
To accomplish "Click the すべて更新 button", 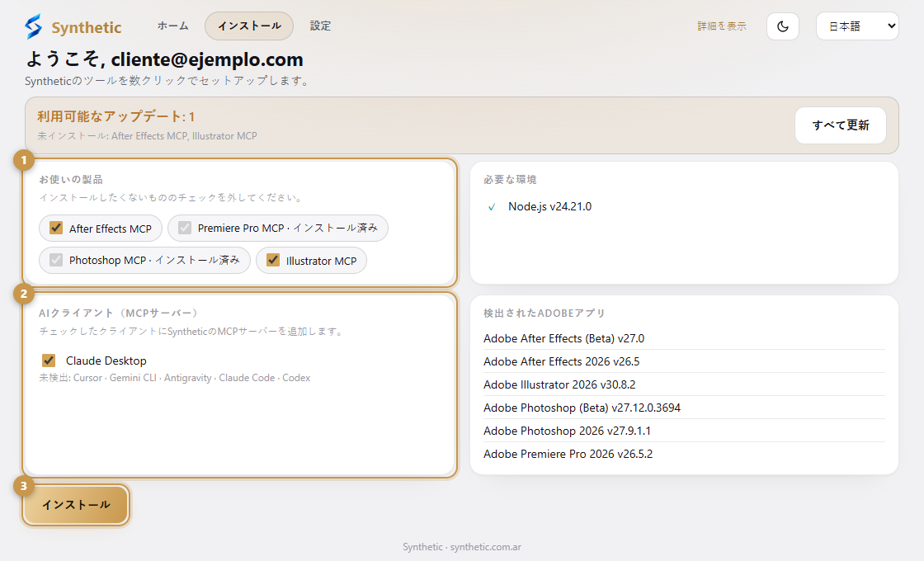I will coord(841,125).
